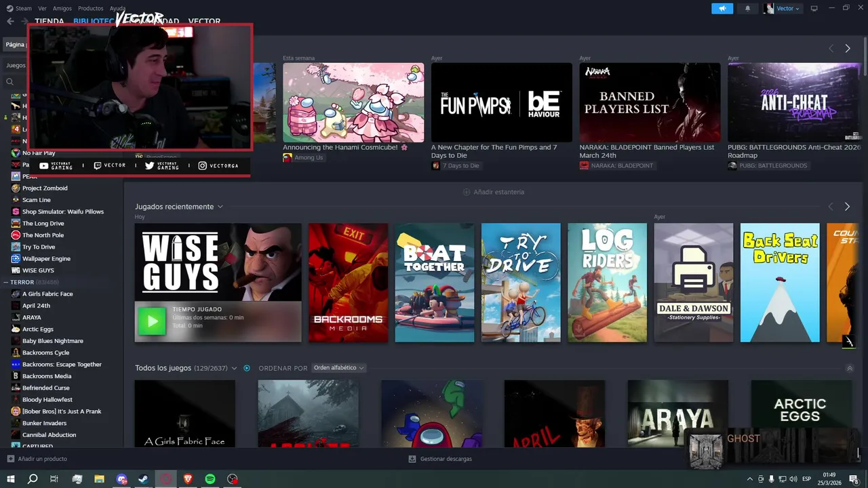Open the Steam announcements megaphone button
This screenshot has width=868, height=488.
point(722,8)
